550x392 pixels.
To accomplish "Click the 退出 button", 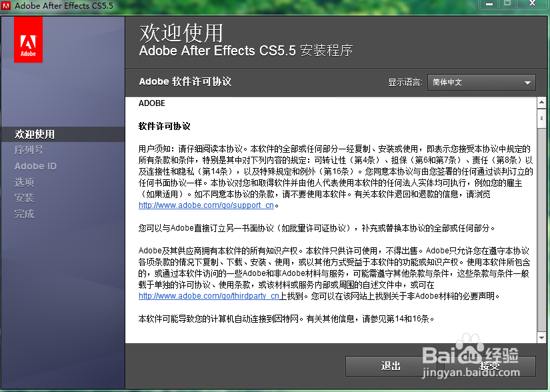I will 391,366.
